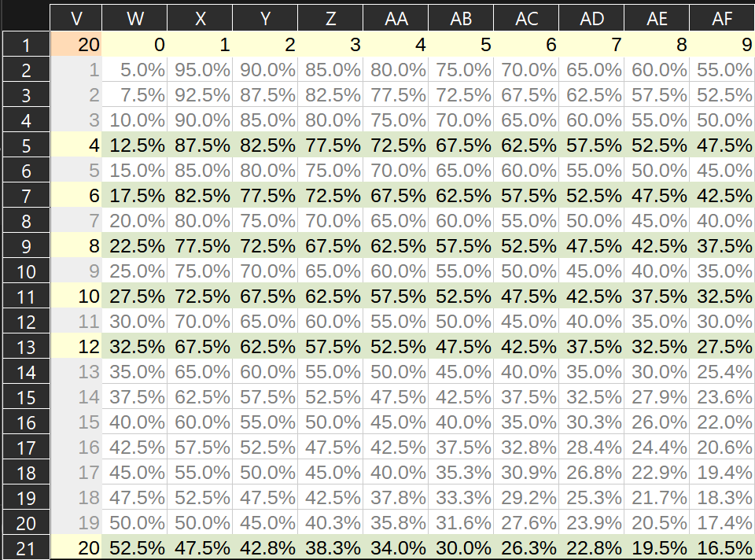Select entire column AF via its header
This screenshot has width=755, height=560.
[722, 20]
